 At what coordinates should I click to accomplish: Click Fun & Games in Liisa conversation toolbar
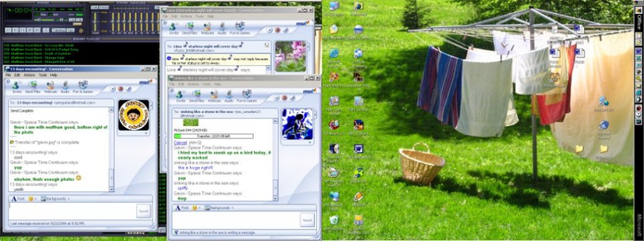point(239,27)
